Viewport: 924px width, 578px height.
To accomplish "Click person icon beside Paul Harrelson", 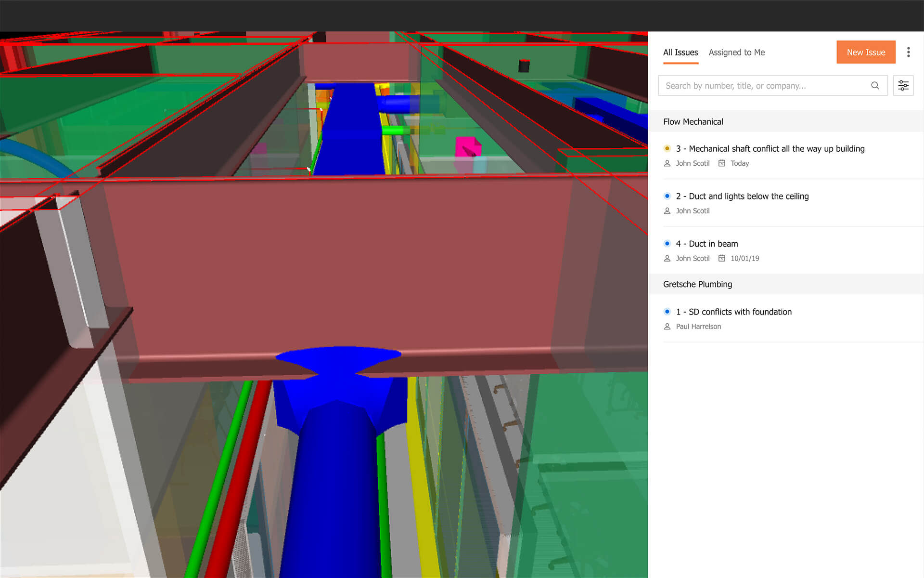I will coord(667,327).
